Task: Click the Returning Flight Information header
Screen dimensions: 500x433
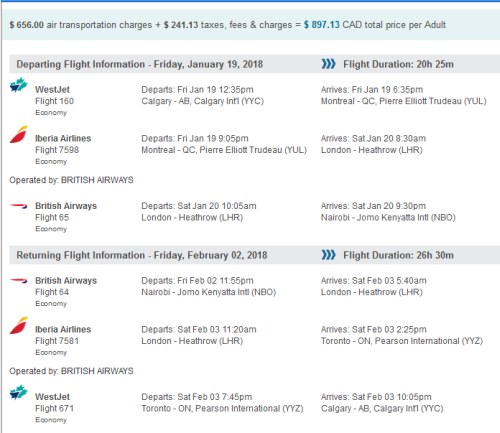Action: pos(142,255)
